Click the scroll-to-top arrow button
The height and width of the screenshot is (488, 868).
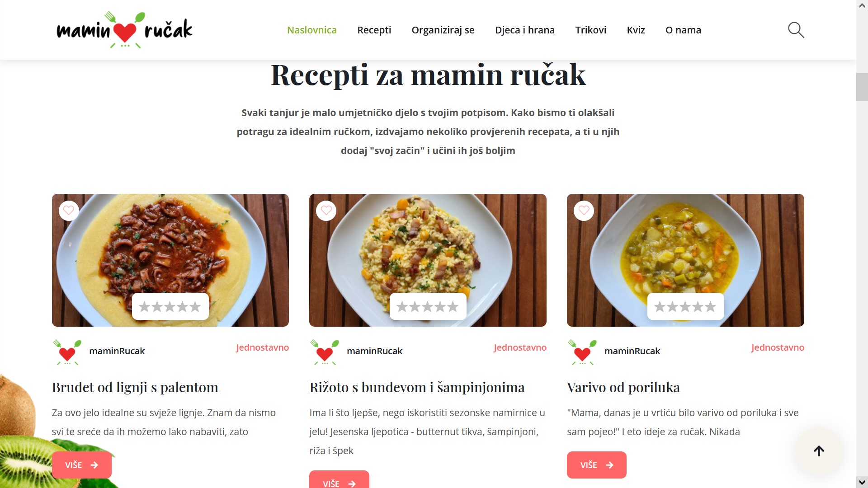tap(819, 450)
